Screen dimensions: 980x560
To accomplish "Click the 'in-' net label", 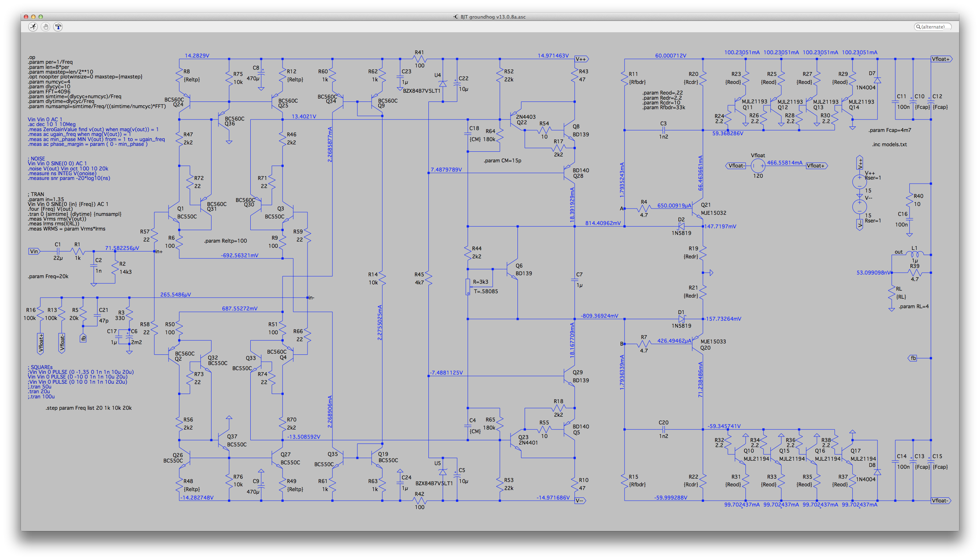I will [311, 297].
